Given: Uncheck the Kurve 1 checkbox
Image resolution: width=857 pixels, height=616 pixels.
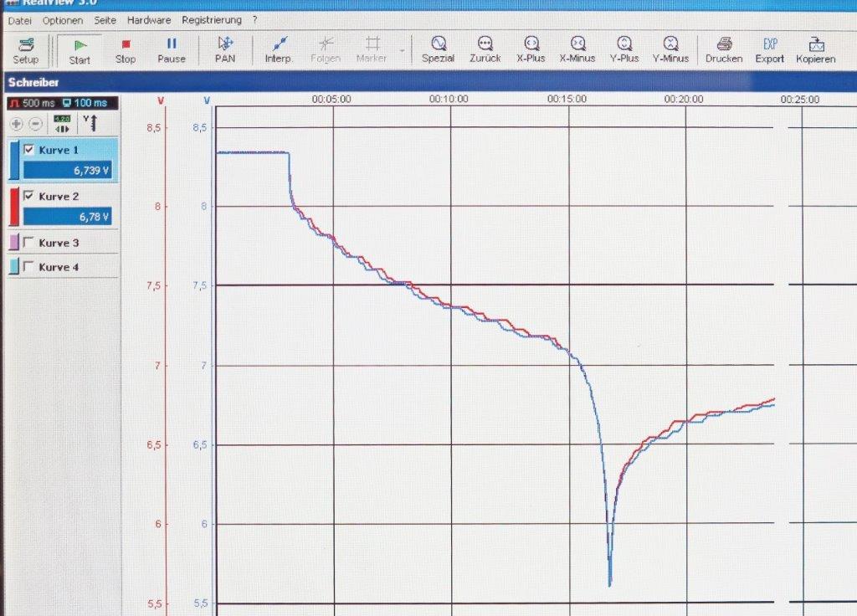Looking at the screenshot, I should click(30, 150).
